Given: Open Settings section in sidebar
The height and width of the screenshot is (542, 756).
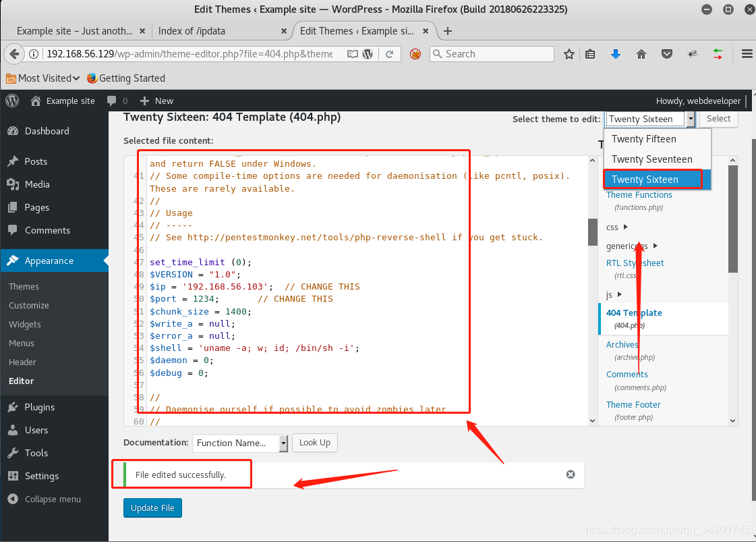Looking at the screenshot, I should 55,476.
